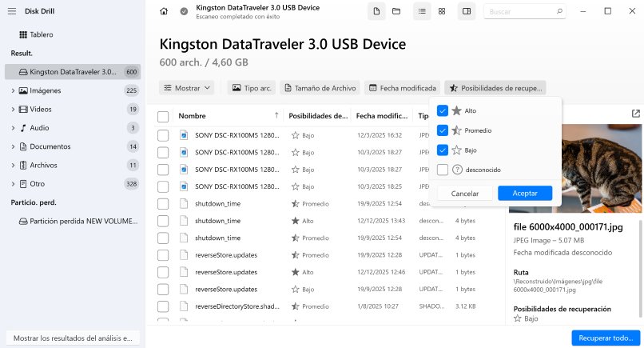Image resolution: width=644 pixels, height=348 pixels.
Task: Switch to the folder view icon
Action: point(396,11)
